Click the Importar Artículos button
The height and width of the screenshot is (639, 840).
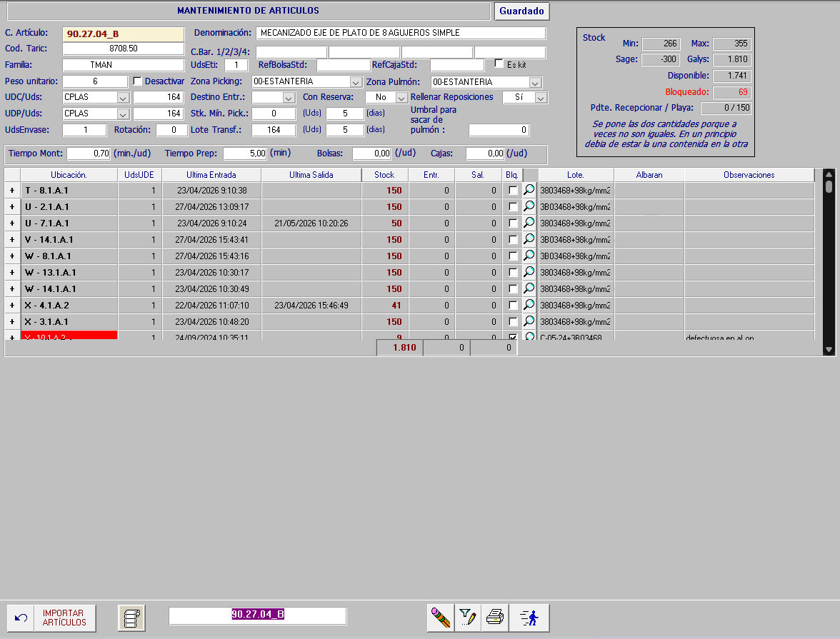(64, 618)
